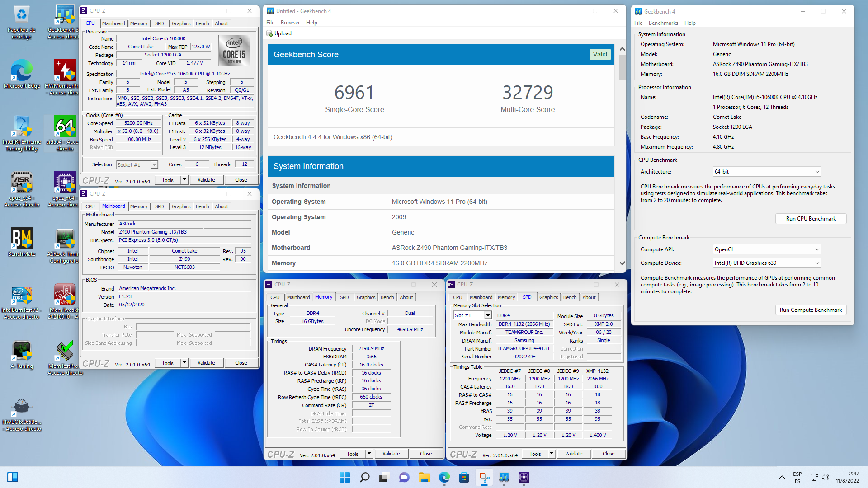Open ASRock Timing Configurator icon
Screen dimensions: 868x488
pos(65,245)
